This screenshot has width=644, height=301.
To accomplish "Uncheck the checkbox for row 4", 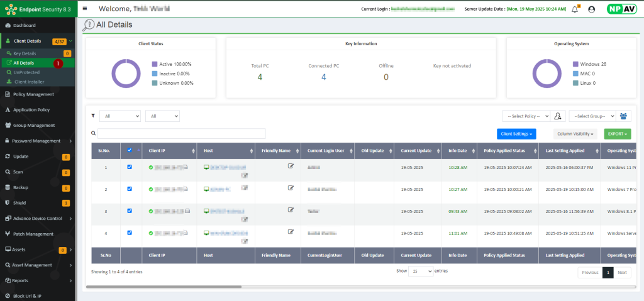I will point(130,233).
